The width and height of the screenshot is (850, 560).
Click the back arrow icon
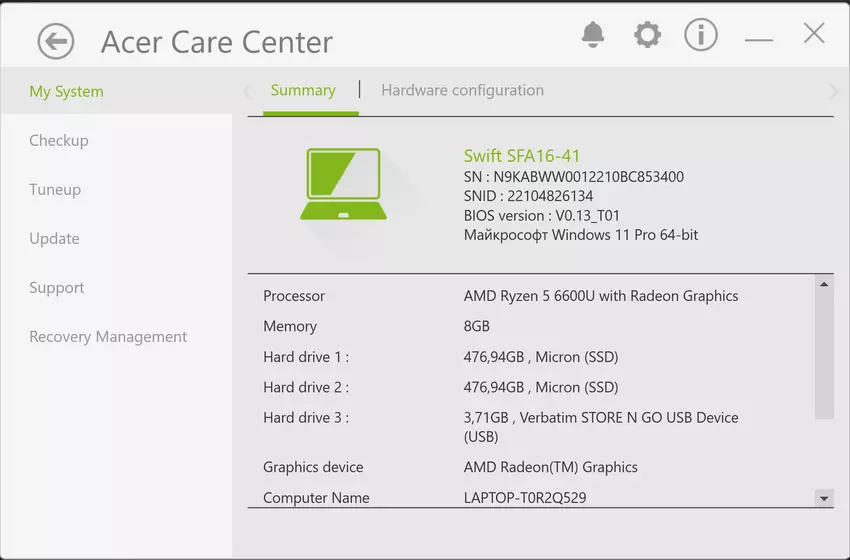pyautogui.click(x=56, y=41)
